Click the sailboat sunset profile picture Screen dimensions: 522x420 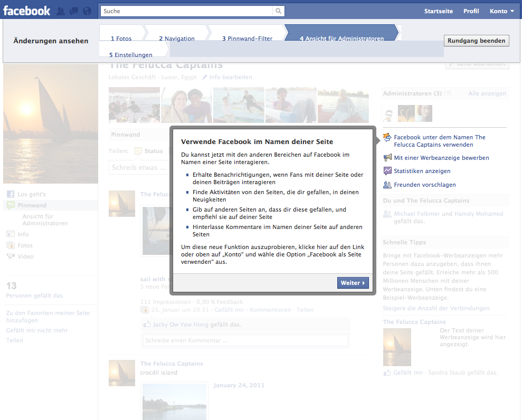coord(51,124)
